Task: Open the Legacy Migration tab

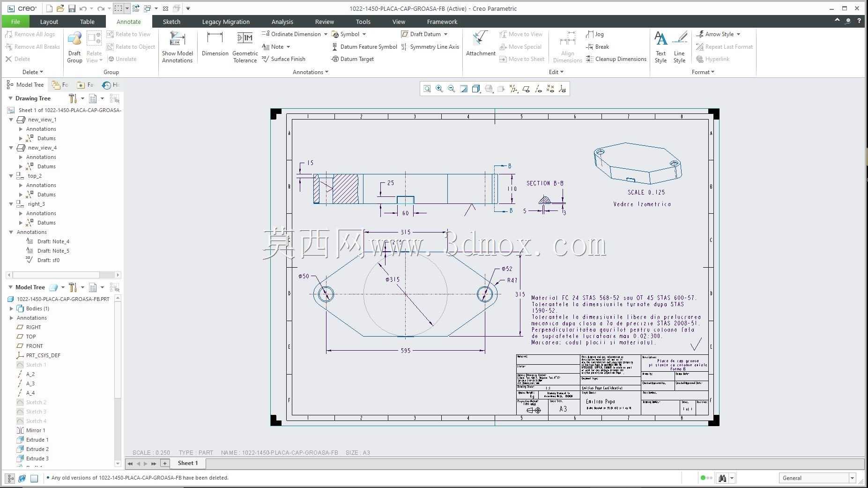Action: [226, 22]
